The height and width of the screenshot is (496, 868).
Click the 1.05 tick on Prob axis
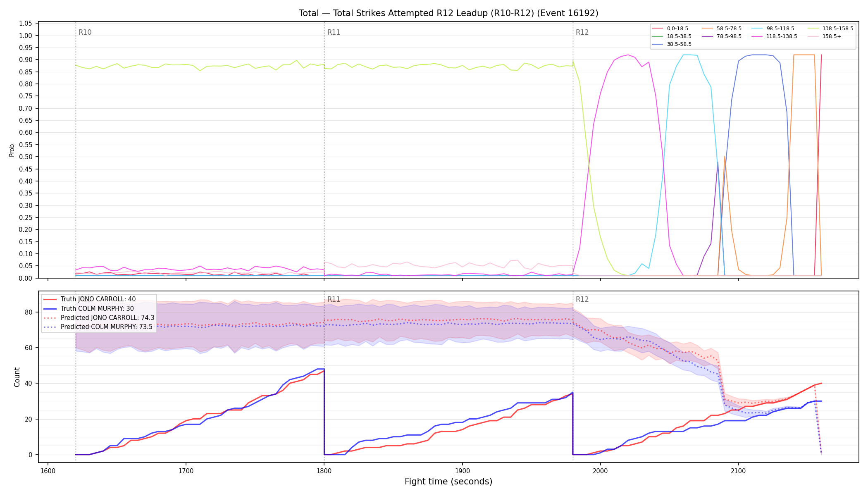(26, 24)
